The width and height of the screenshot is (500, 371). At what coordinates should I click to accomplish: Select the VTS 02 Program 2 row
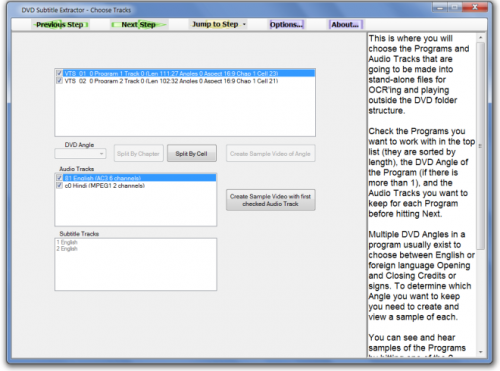click(x=185, y=81)
